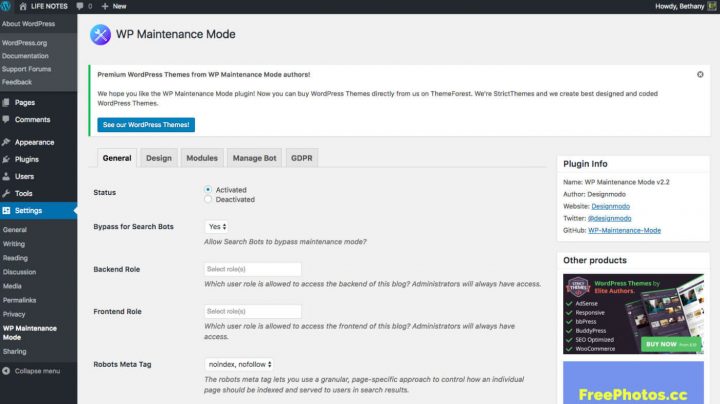The width and height of the screenshot is (720, 404).
Task: Open the FreePhotos.cc banner
Action: tap(633, 383)
